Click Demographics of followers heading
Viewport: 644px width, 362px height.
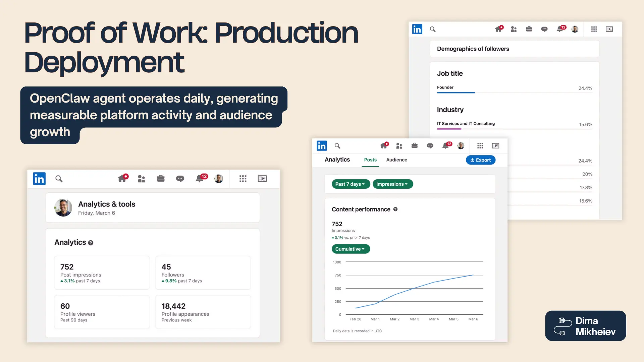click(x=473, y=49)
